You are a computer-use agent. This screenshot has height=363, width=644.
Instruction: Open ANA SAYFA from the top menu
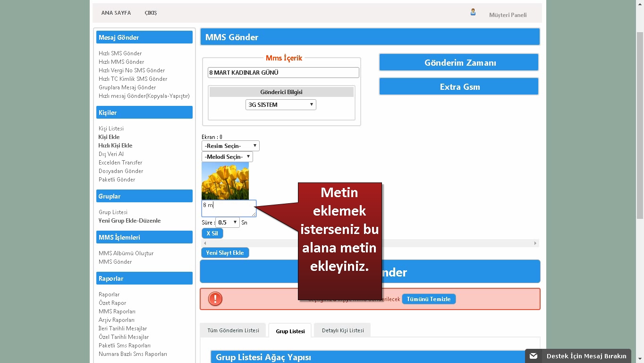[x=116, y=13]
